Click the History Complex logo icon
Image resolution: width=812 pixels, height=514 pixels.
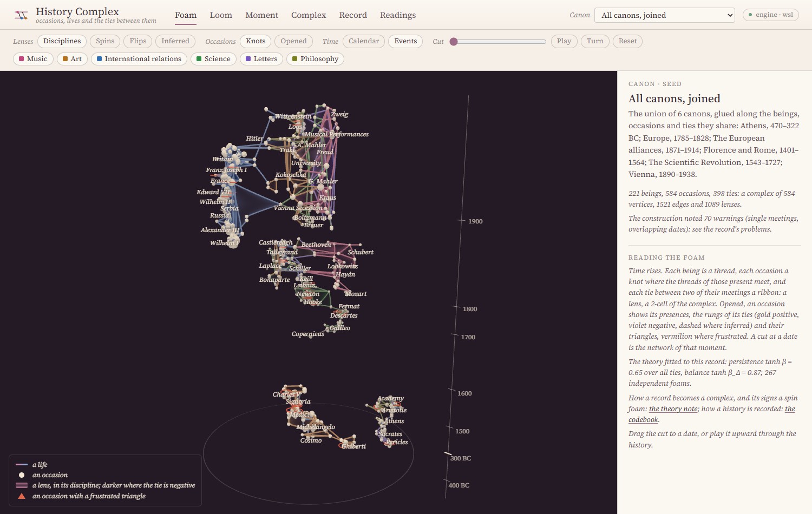point(21,15)
